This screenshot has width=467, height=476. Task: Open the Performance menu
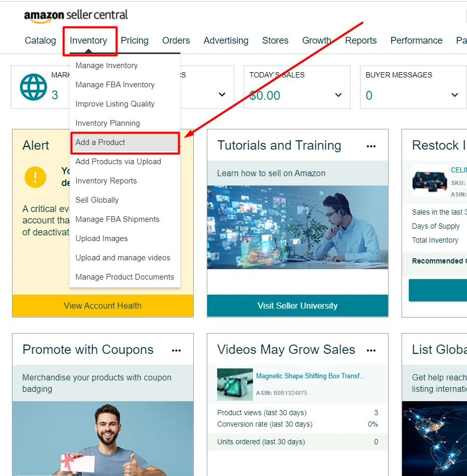[416, 41]
